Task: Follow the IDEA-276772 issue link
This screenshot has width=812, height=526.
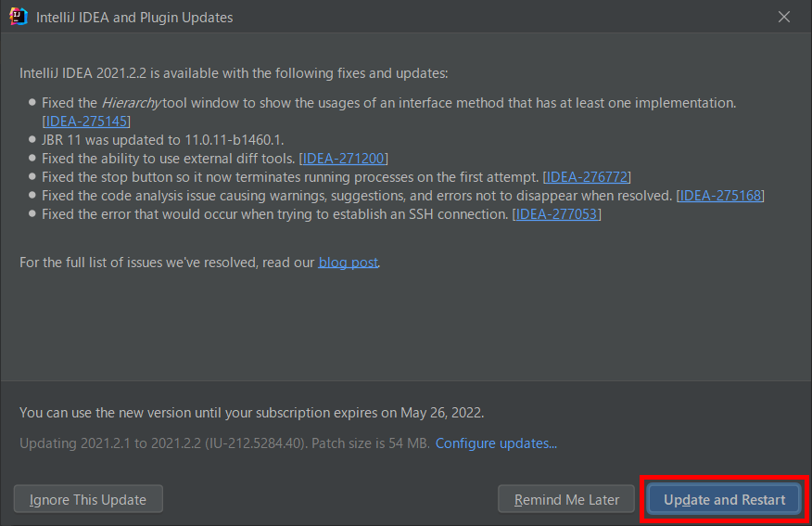Action: point(587,177)
